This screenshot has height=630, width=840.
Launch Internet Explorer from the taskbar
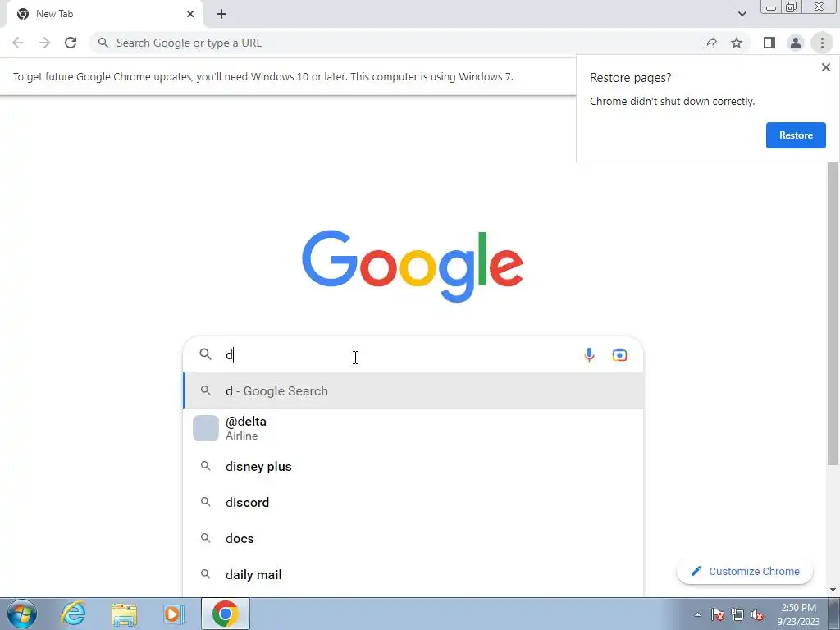click(73, 614)
